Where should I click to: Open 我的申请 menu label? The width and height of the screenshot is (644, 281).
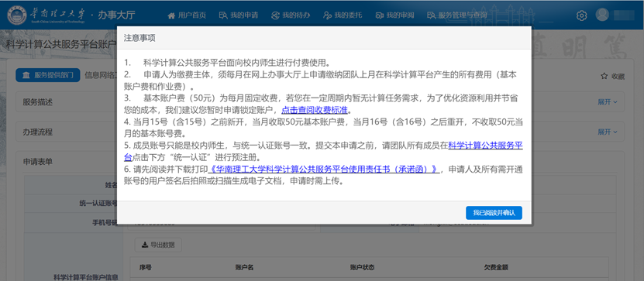(244, 15)
